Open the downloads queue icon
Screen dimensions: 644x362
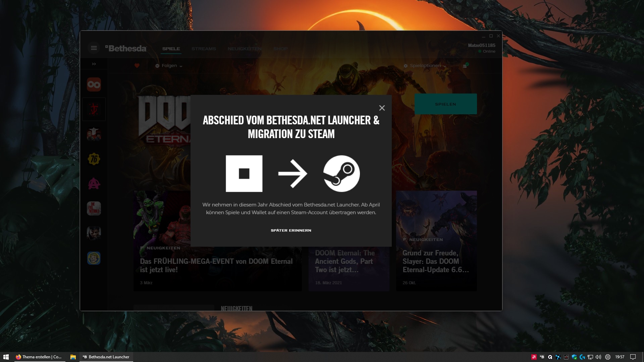[465, 66]
